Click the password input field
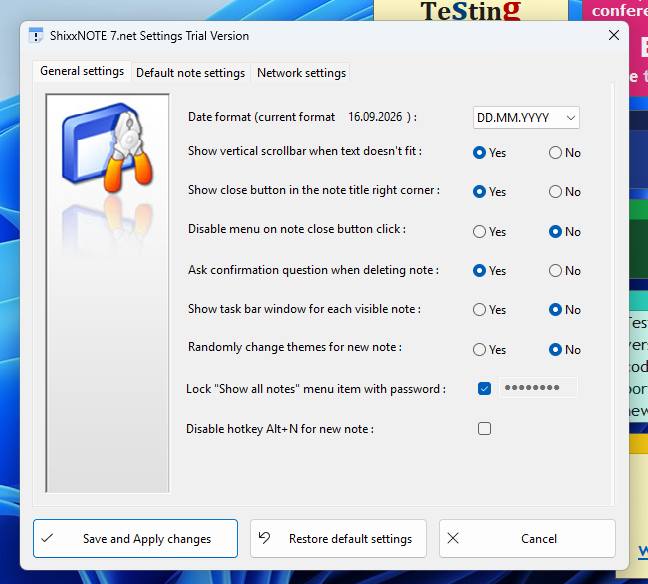Screen dimensions: 648x584 click(x=538, y=388)
